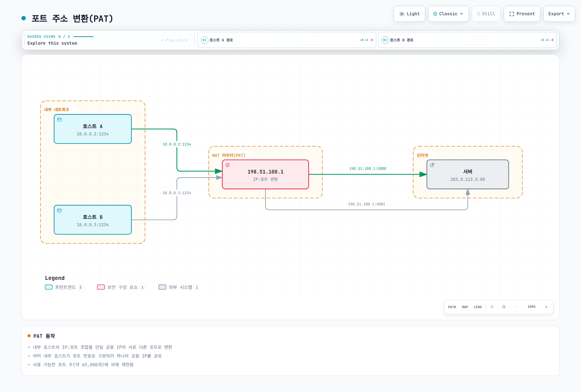Screen dimensions: 581x392
Task: Click edge label 198.51.100.1:5000
Action: [x=367, y=169]
